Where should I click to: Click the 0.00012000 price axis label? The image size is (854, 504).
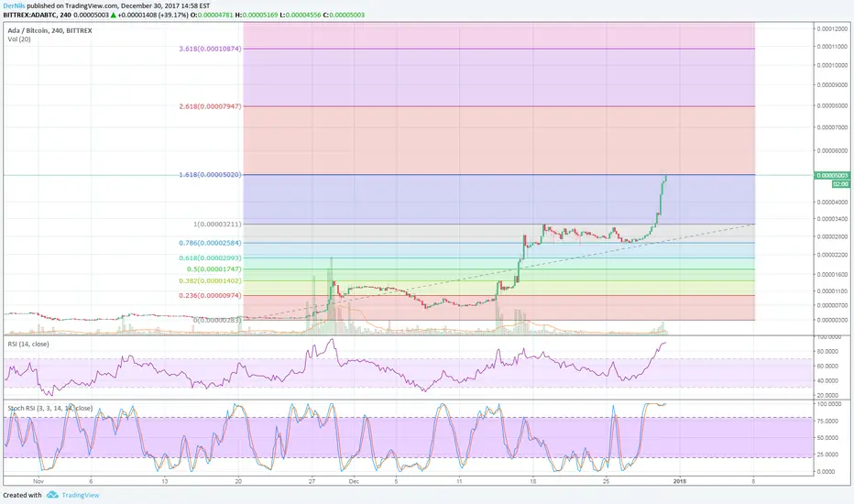coord(832,29)
